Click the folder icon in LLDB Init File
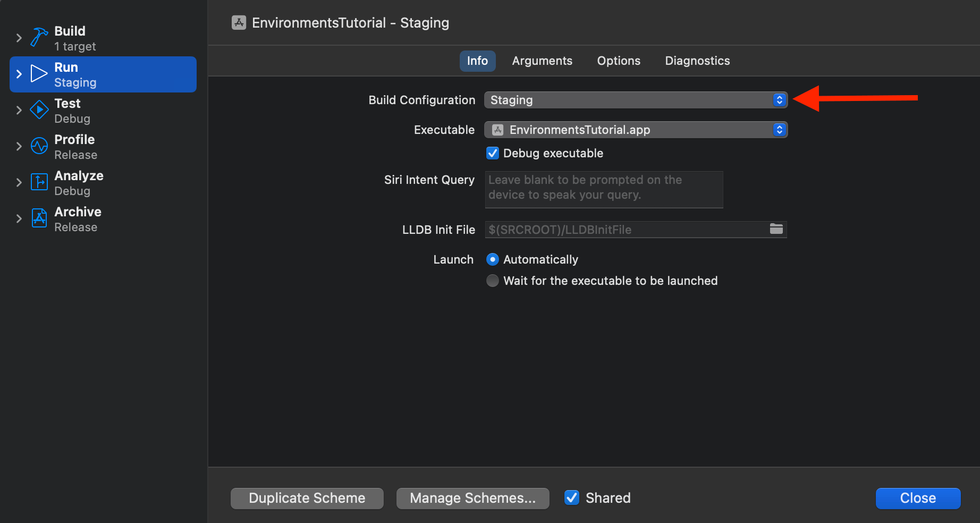 pos(776,229)
